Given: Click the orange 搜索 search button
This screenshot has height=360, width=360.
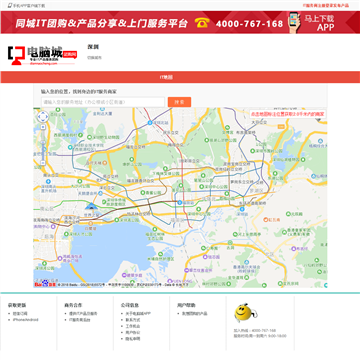Looking at the screenshot, I should click(179, 102).
